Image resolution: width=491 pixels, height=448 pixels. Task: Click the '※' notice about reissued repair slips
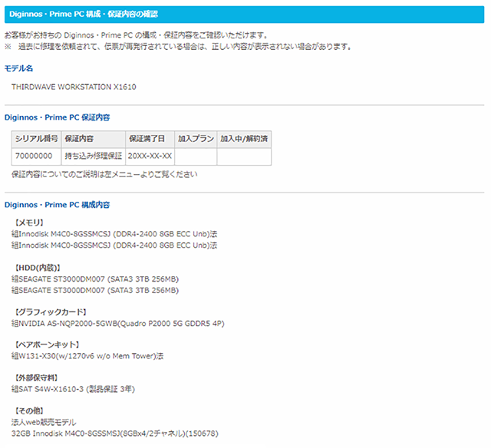pos(178,47)
